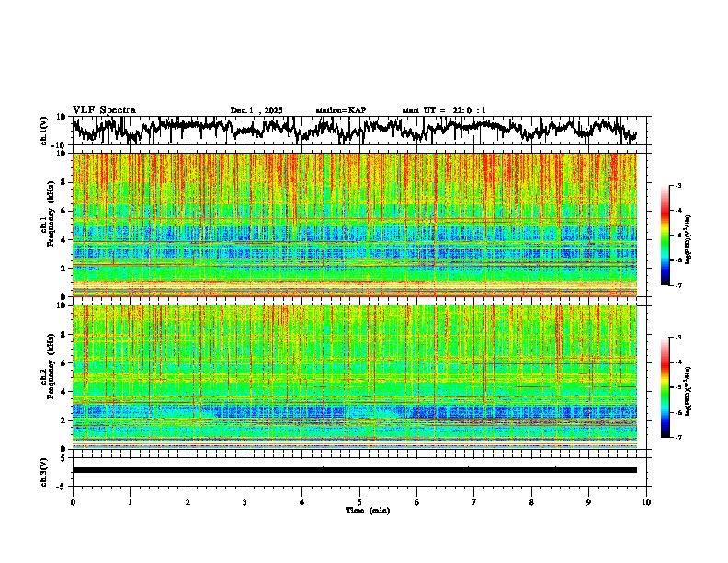Click tick label 5 on the Time axis
This screenshot has height=563, width=728.
[359, 502]
